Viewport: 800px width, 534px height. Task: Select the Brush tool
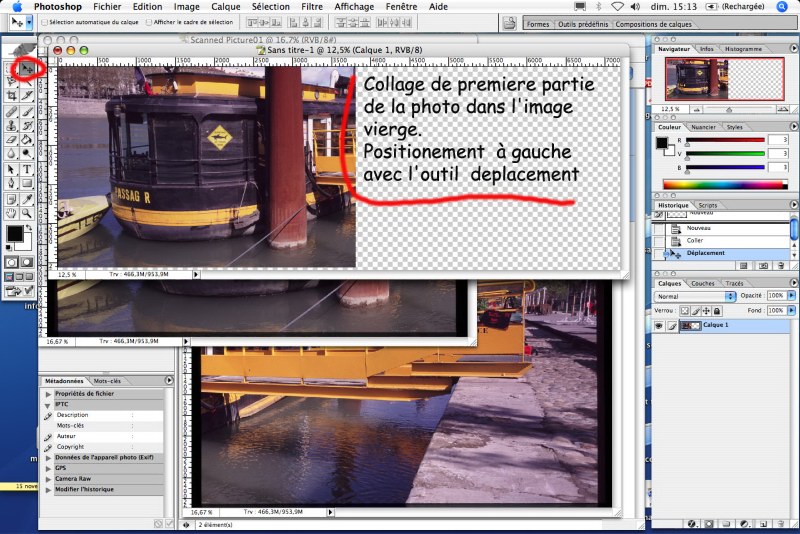pos(27,112)
